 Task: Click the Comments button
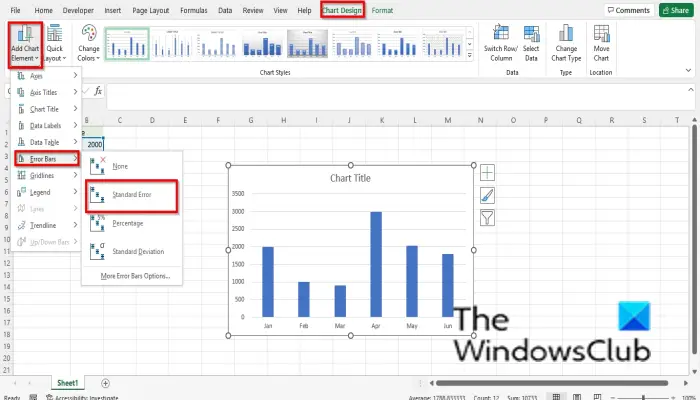pos(629,10)
